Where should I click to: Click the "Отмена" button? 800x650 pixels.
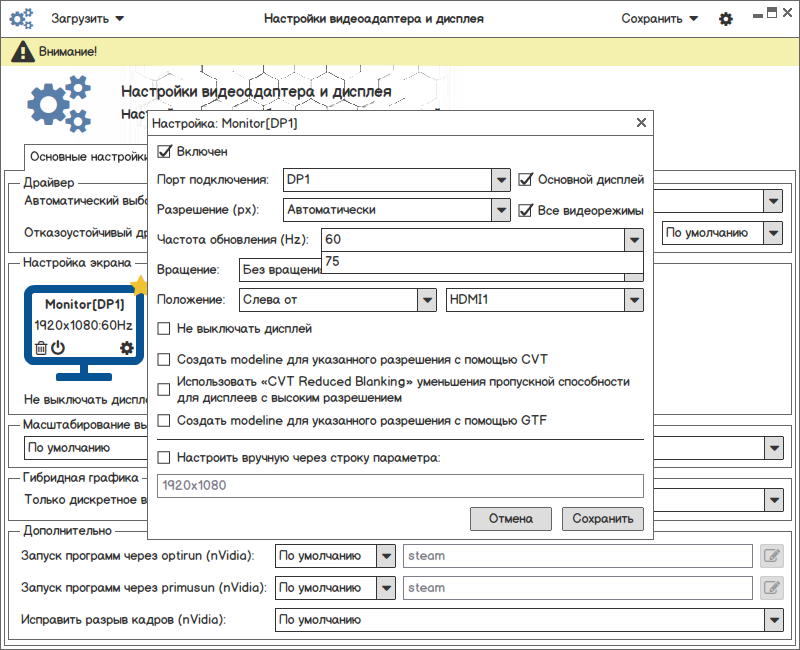click(510, 519)
